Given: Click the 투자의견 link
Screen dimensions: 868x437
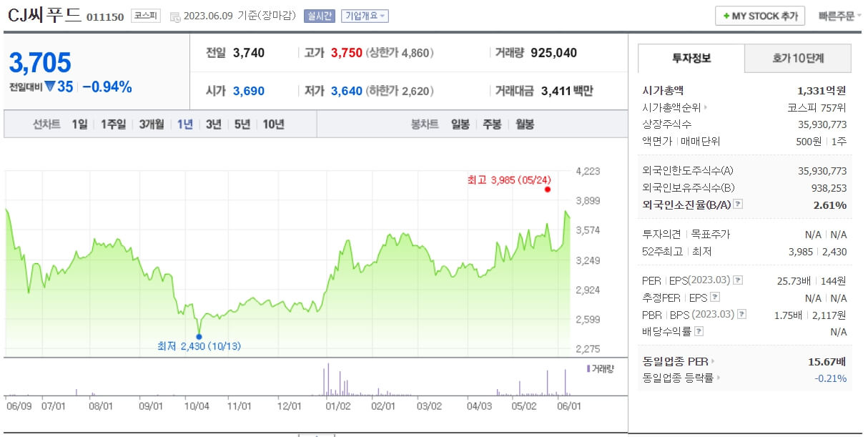Looking at the screenshot, I should [661, 235].
